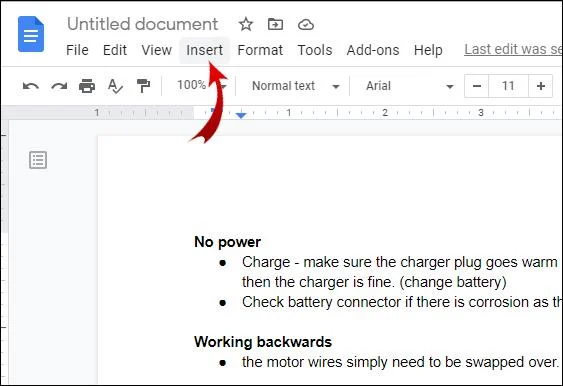
Task: Click the No power heading
Action: pyautogui.click(x=227, y=242)
